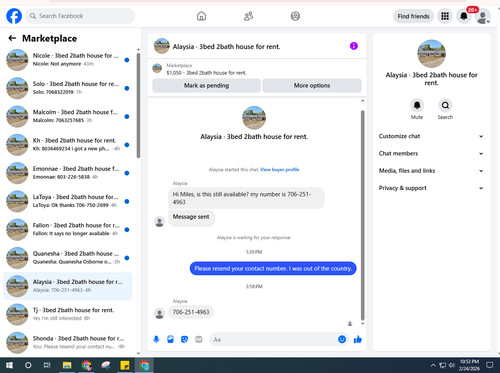The image size is (500, 373).
Task: Click the purple conversation info icon
Action: point(354,46)
